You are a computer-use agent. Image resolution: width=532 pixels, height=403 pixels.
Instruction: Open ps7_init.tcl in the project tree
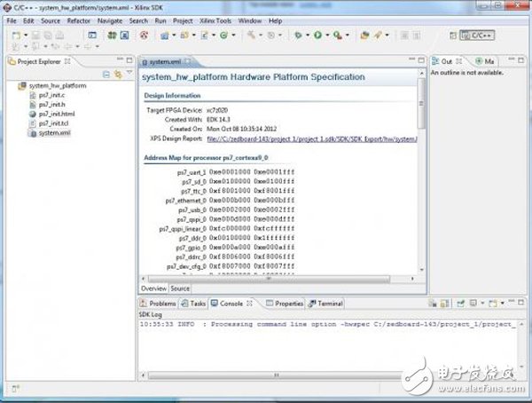pos(53,123)
